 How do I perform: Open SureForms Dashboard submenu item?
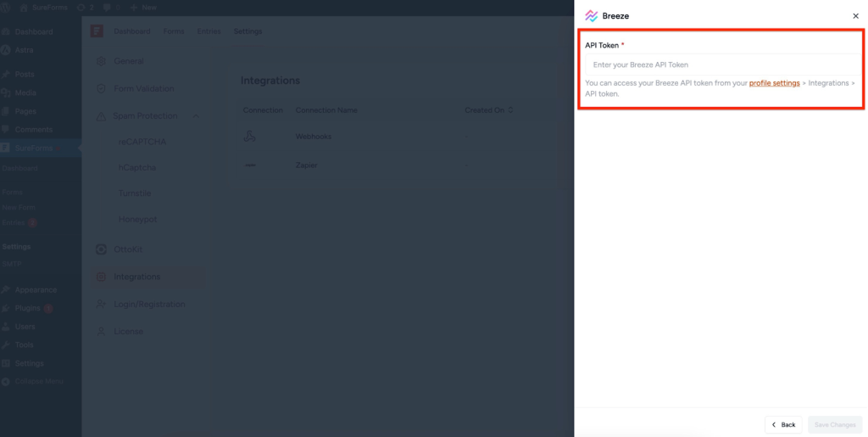click(20, 168)
